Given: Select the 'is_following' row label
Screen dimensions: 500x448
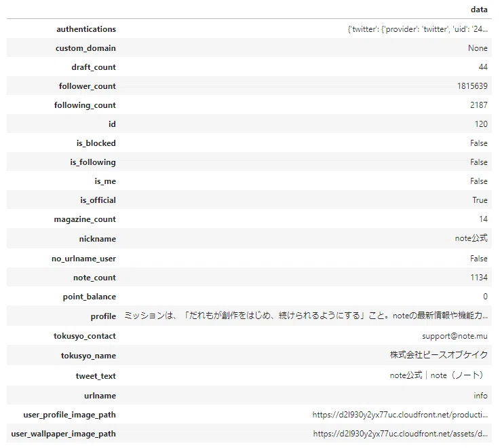Looking at the screenshot, I should 93,162.
